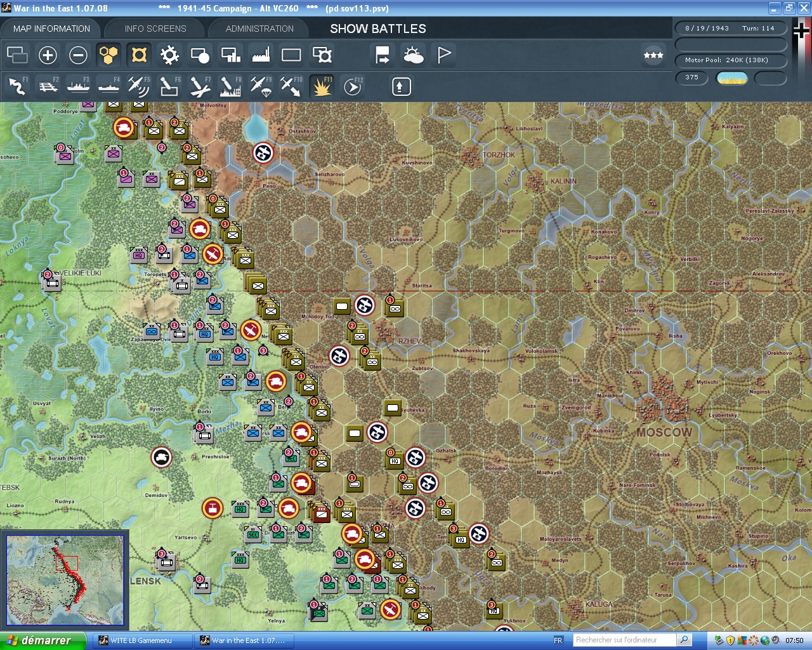Click the up-arrow box toolbar button
This screenshot has width=812, height=650.
pos(401,86)
